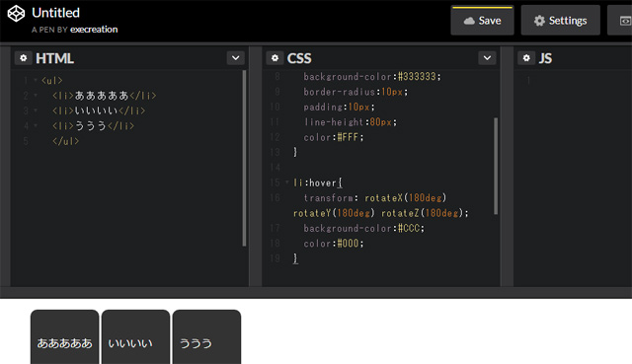Screen dimensions: 632x364
Task: Click the JS panel title
Action: click(x=545, y=58)
